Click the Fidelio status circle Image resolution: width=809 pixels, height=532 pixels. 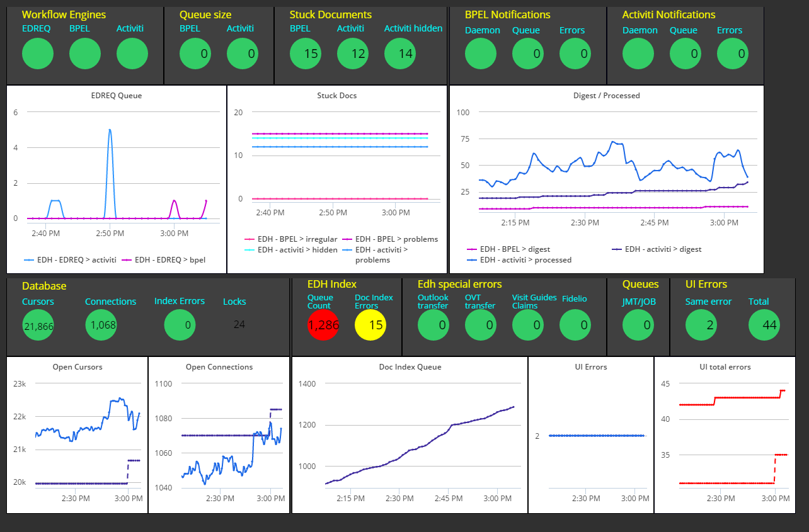575,325
